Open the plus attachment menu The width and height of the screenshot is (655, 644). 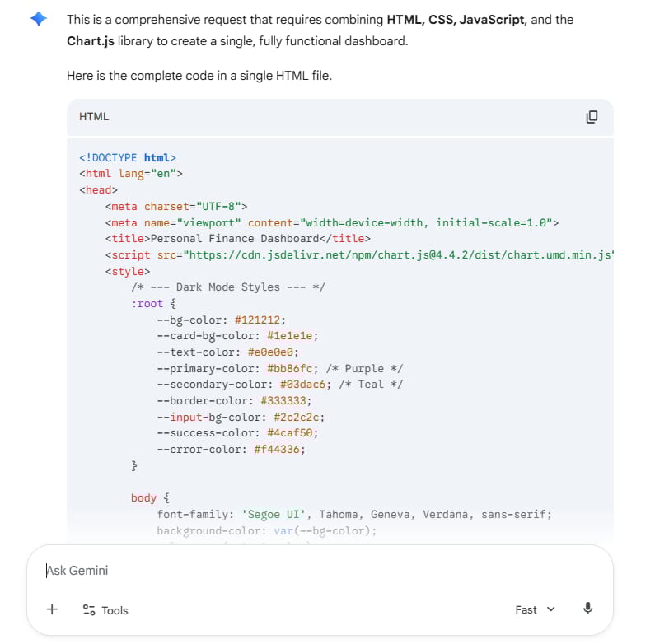(52, 609)
